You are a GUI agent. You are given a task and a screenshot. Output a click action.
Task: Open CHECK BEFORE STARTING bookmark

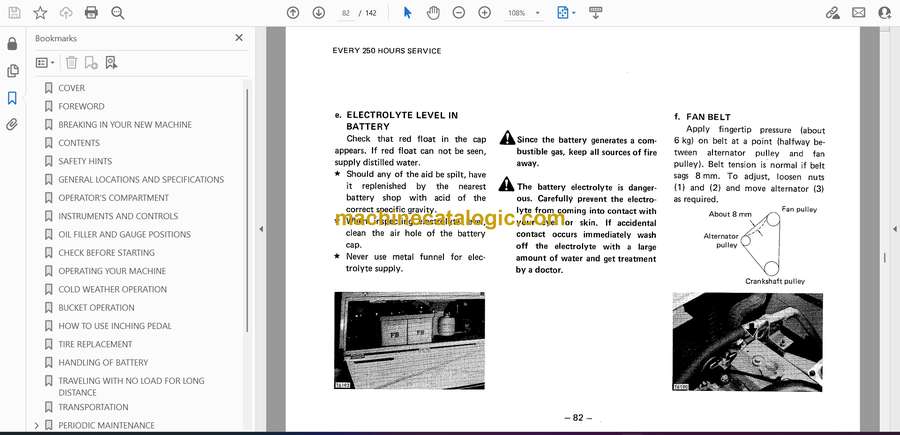pyautogui.click(x=106, y=253)
